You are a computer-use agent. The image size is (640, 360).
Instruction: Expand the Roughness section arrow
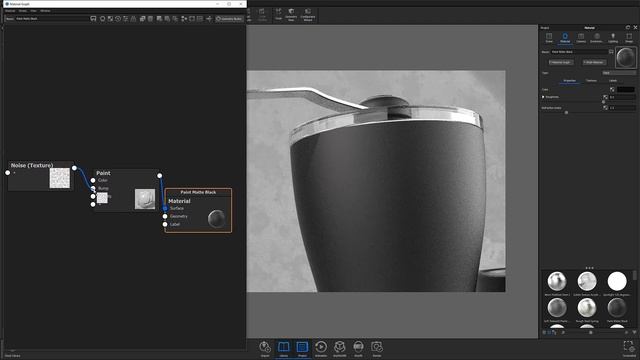(x=543, y=97)
